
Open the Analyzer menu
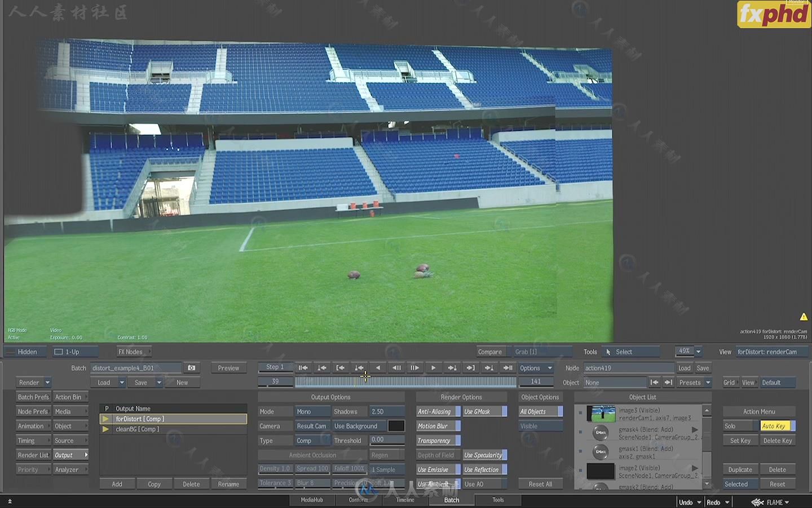click(x=70, y=470)
